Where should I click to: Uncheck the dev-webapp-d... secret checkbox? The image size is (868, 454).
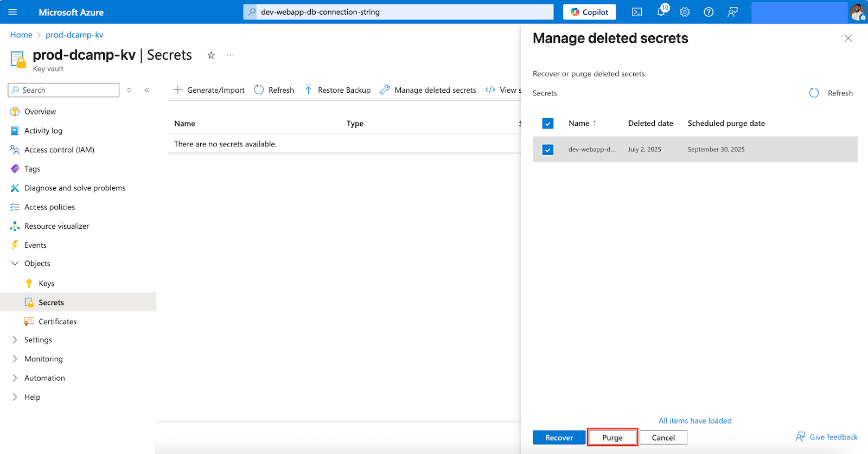coord(548,150)
